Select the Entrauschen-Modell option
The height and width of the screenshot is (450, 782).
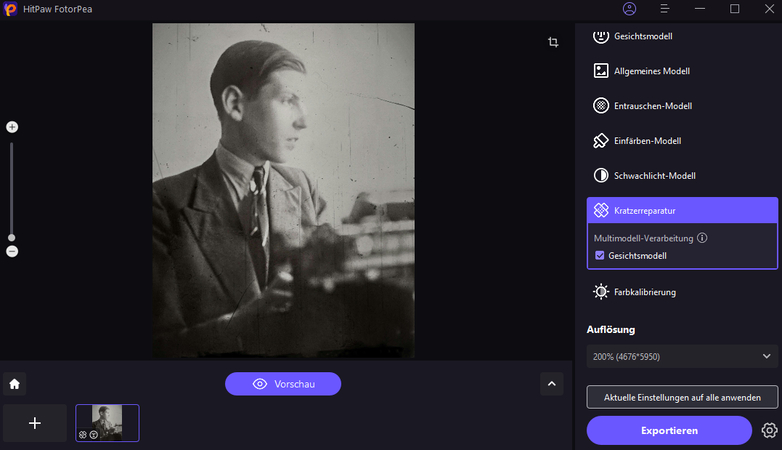click(652, 106)
